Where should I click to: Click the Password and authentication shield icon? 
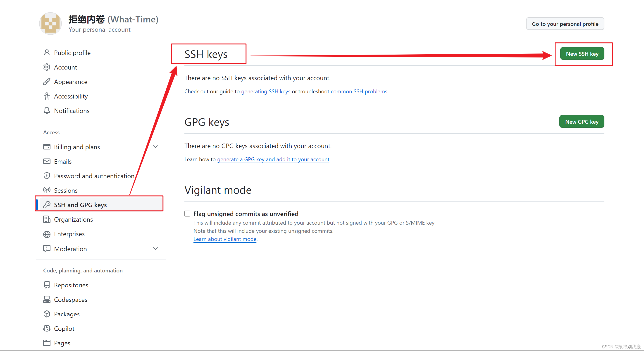point(47,176)
